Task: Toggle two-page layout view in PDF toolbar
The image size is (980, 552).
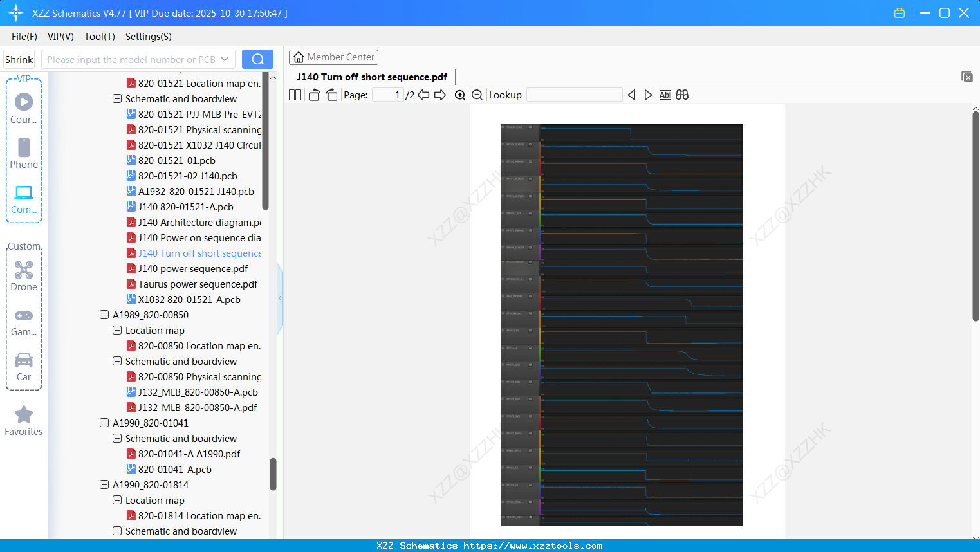Action: [295, 95]
